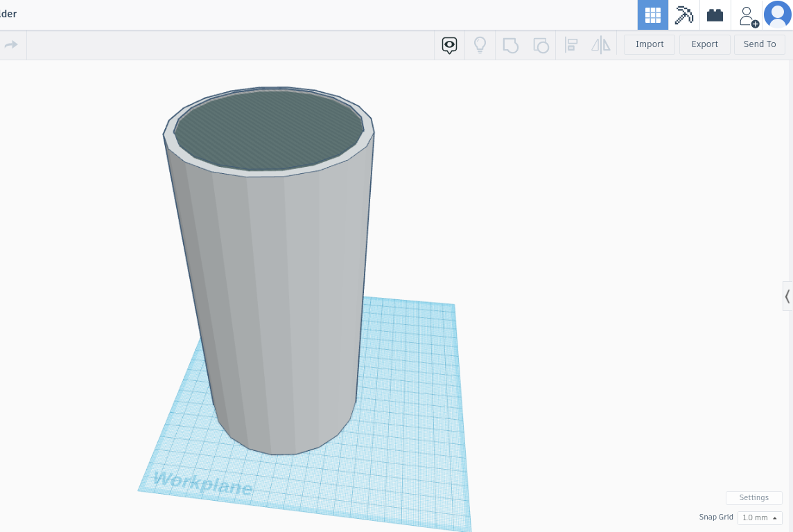Select the Transparent lightbulb view icon
The height and width of the screenshot is (532, 793).
[x=480, y=44]
